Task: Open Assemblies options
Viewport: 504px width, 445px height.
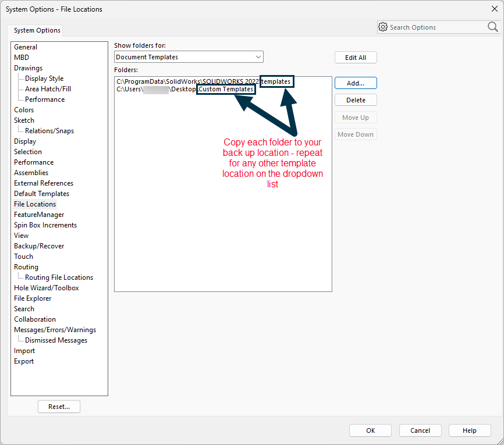Action: coord(31,173)
